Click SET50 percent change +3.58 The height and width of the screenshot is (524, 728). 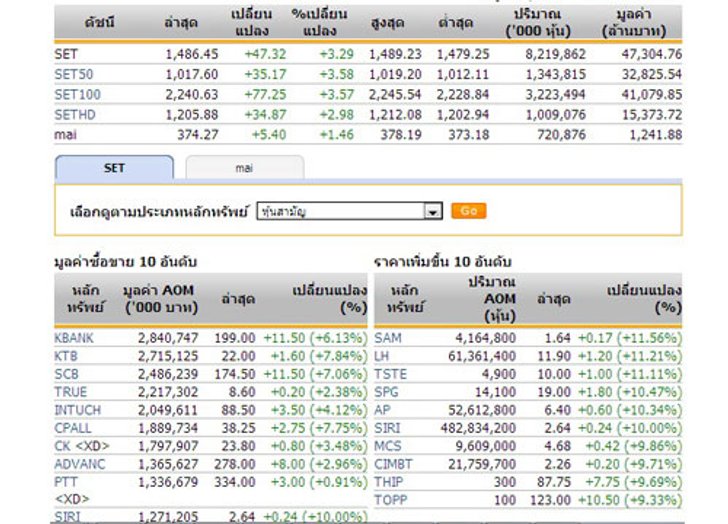337,74
